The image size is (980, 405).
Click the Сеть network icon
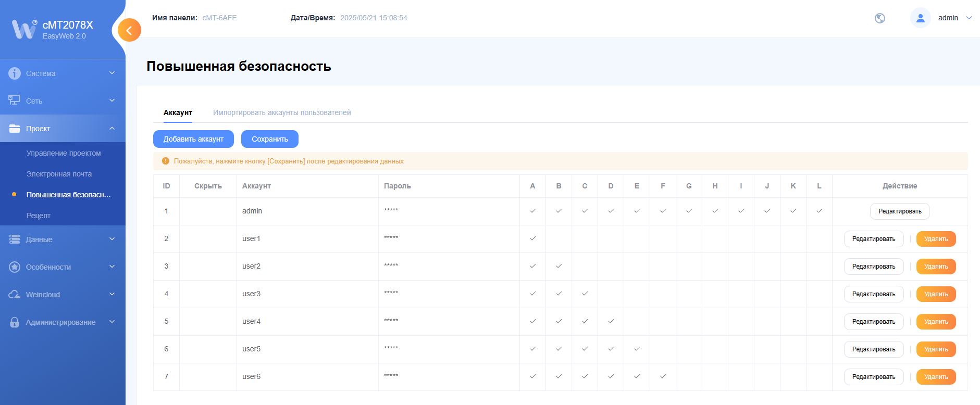14,100
